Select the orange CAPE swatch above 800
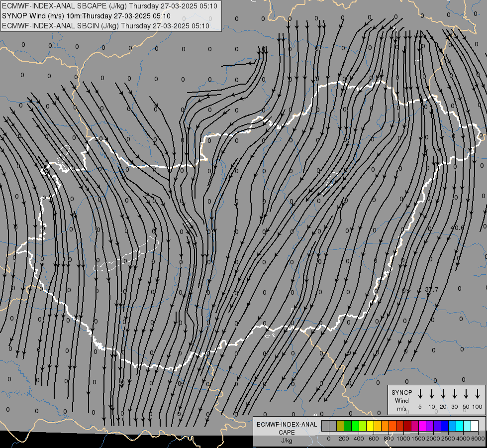 click(385, 426)
